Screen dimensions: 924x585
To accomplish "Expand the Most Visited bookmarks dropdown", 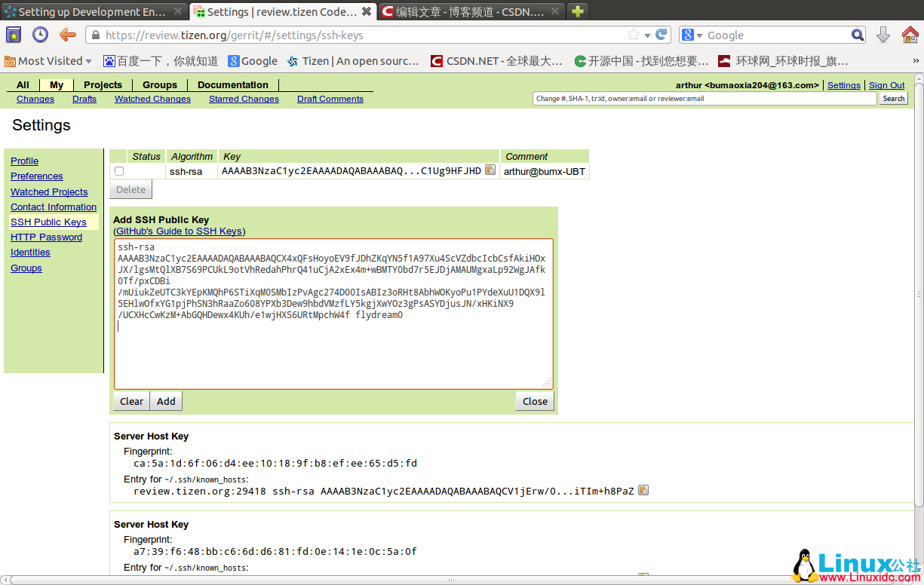I will pos(88,61).
